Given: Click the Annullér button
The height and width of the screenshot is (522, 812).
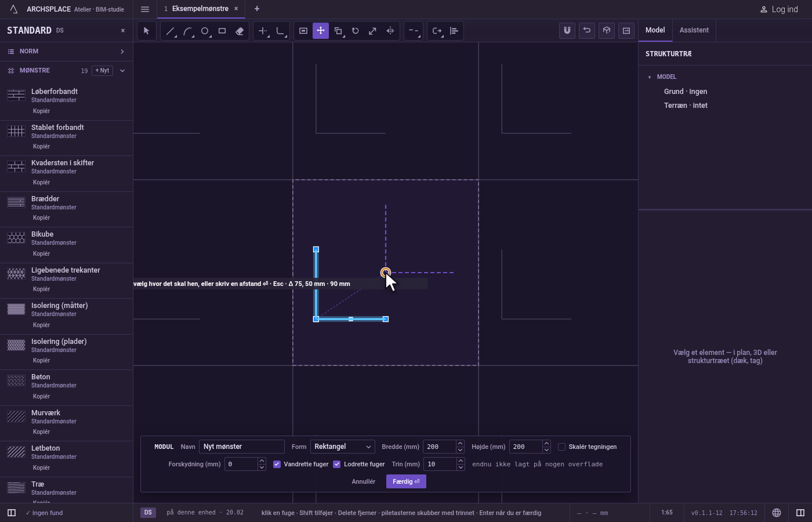Looking at the screenshot, I should tap(364, 481).
